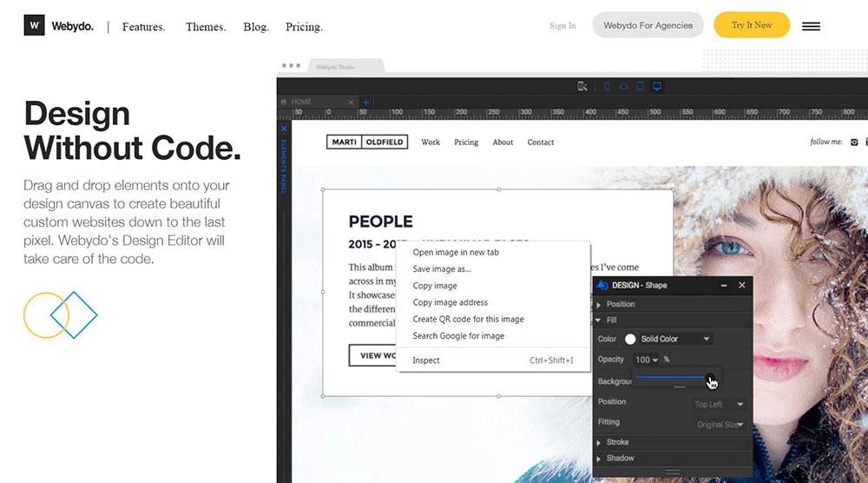
Task: Click the white fill Color swatch
Action: coord(630,339)
